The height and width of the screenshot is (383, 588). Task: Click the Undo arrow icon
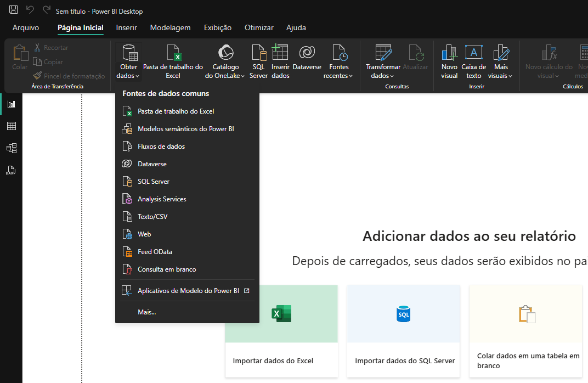(x=30, y=10)
